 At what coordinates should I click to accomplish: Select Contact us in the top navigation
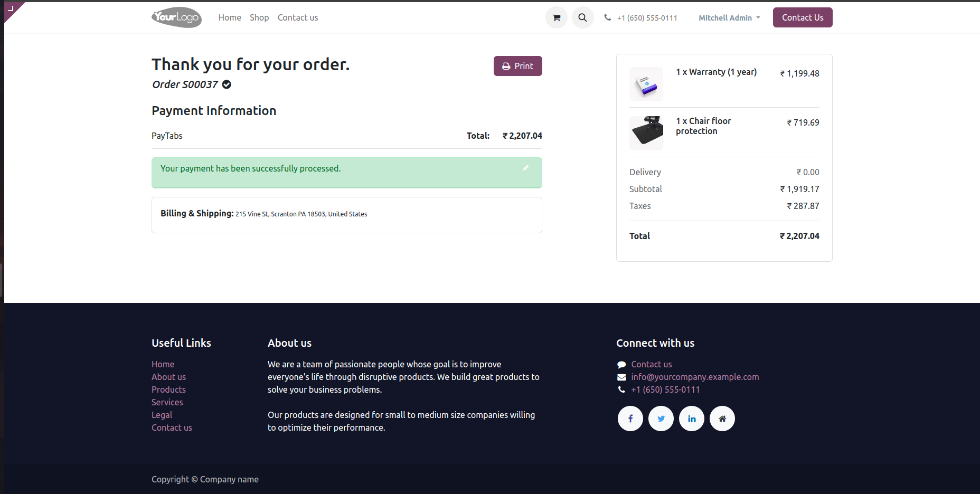pyautogui.click(x=298, y=17)
